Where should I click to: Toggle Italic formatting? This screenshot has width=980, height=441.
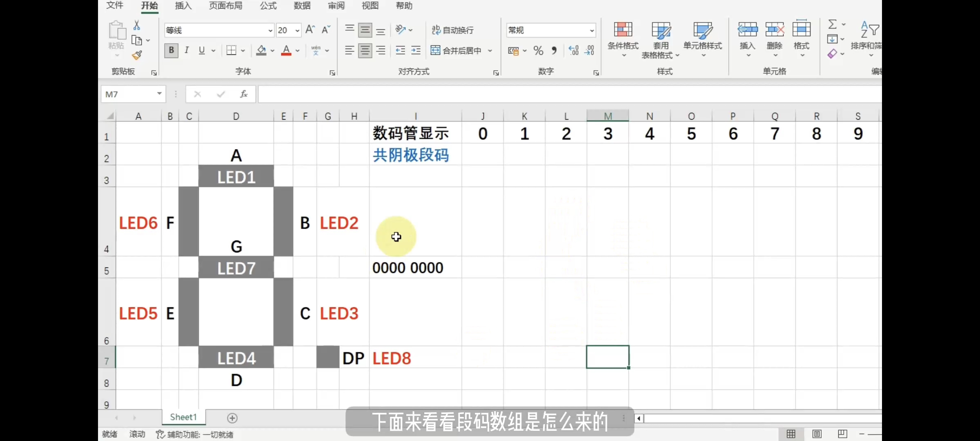point(187,50)
